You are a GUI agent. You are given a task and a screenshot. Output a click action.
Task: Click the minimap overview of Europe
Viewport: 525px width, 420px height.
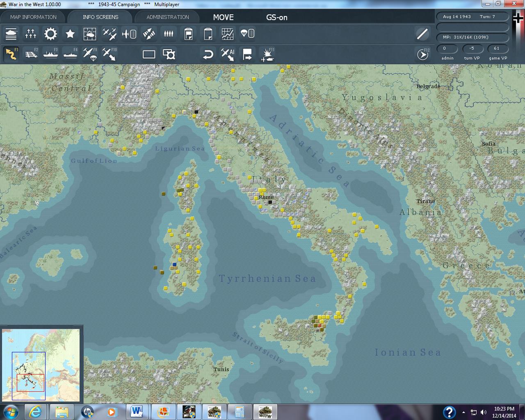[41, 365]
